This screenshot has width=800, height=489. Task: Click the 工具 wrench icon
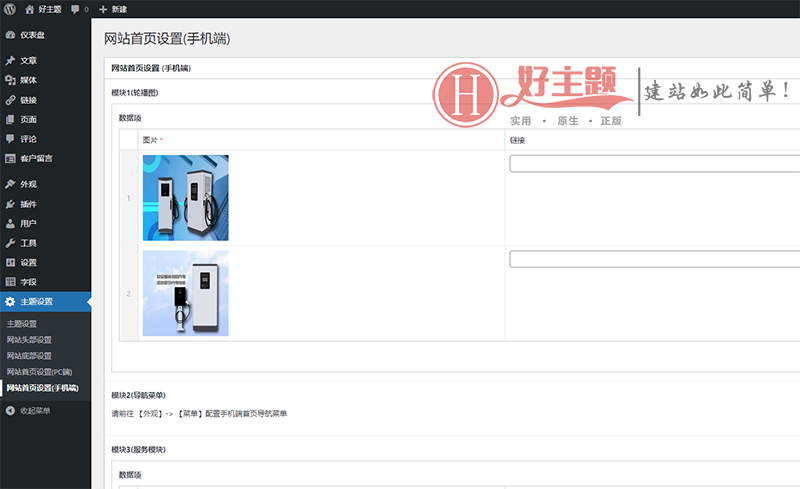pyautogui.click(x=10, y=243)
